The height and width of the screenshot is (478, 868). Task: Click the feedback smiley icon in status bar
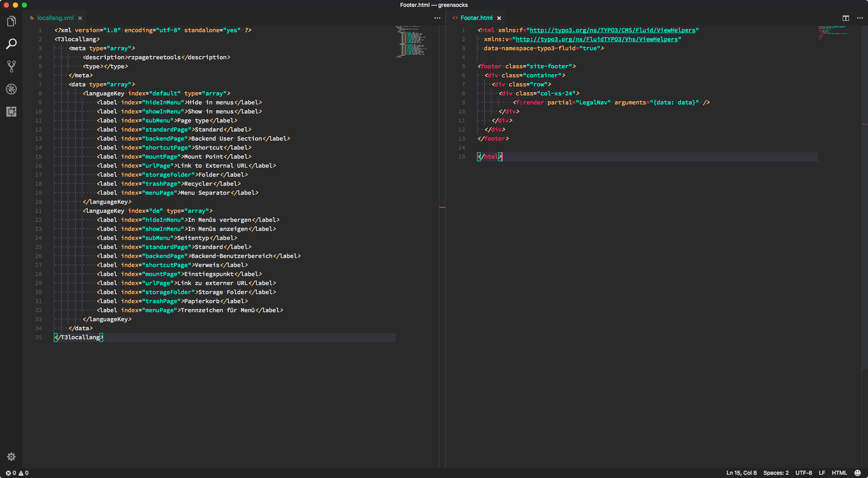click(x=858, y=473)
